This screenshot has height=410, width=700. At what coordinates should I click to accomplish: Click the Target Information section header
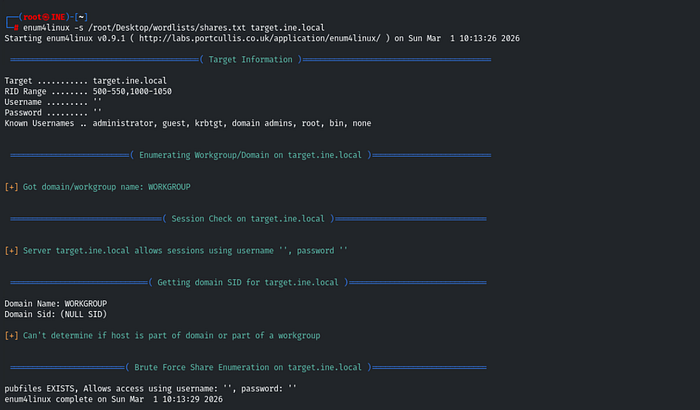click(x=250, y=59)
